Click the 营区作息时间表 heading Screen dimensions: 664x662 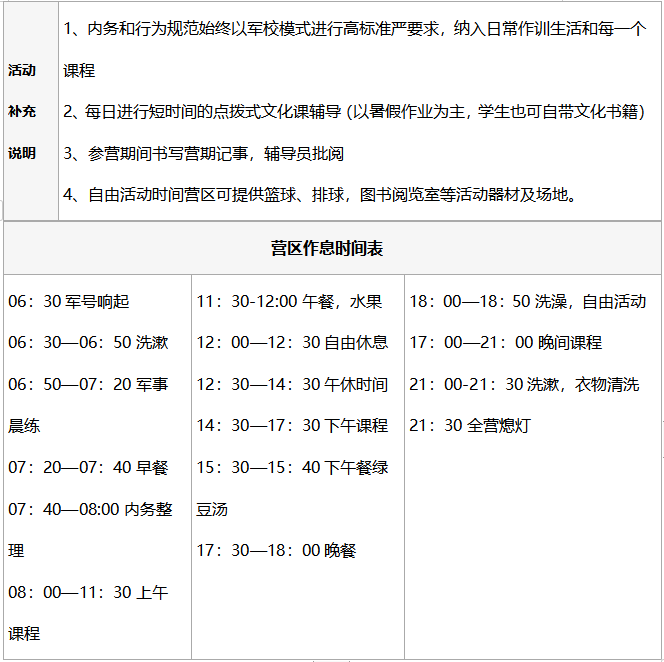327,249
